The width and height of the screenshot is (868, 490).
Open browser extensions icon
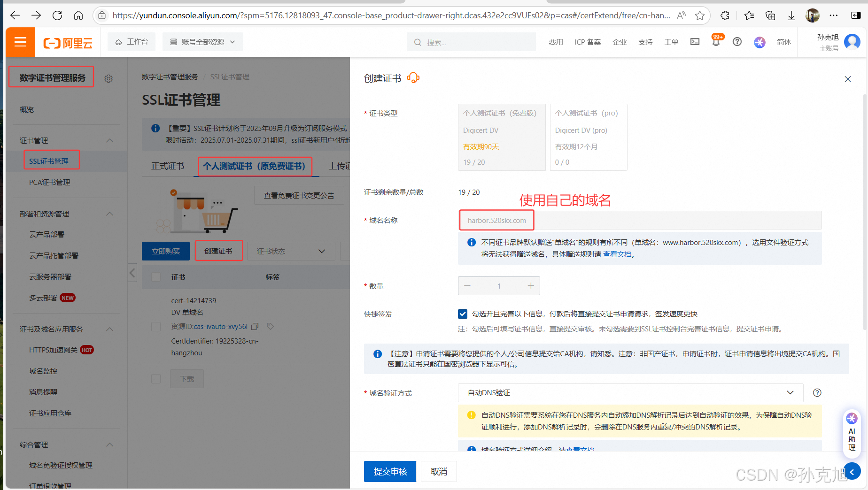tap(725, 15)
